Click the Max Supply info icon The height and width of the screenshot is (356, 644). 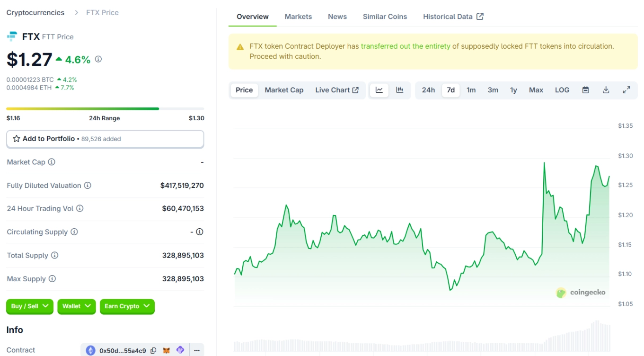coord(52,279)
